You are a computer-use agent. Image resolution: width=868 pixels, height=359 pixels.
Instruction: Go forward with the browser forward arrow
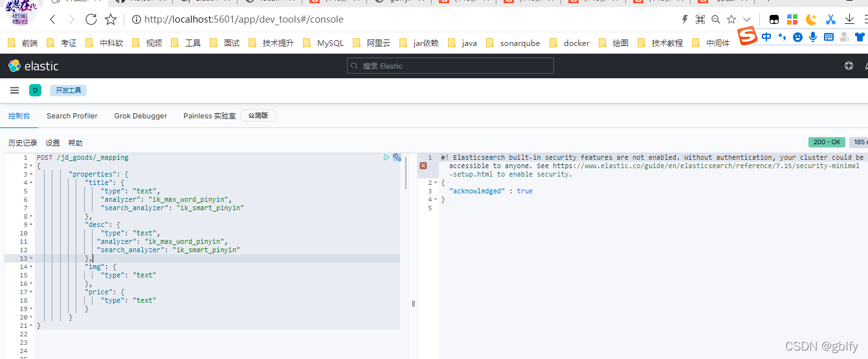(x=72, y=19)
